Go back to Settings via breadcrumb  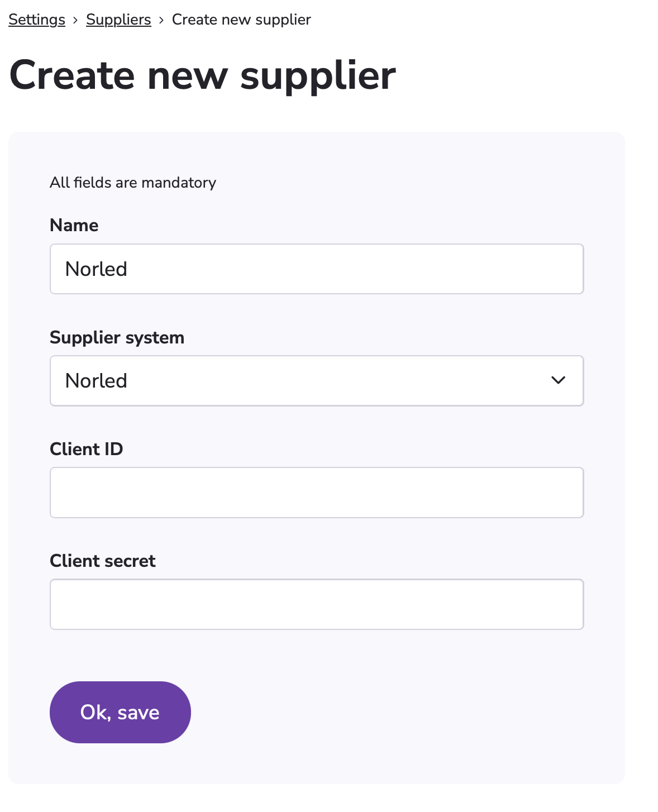point(37,20)
